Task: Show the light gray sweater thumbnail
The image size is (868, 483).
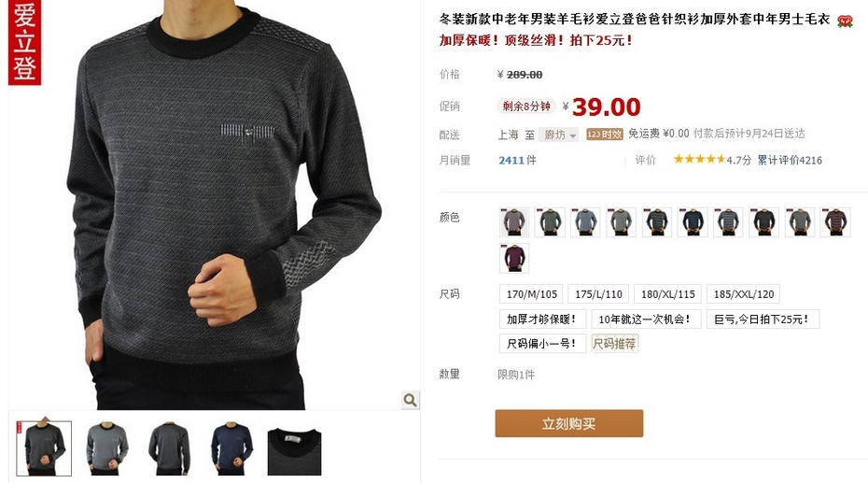Action: (106, 448)
